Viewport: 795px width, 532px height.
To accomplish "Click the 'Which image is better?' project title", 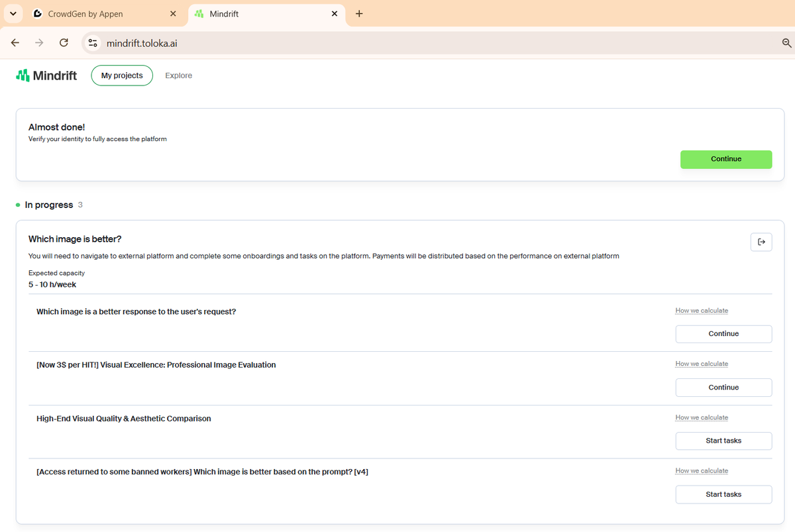I will click(x=75, y=239).
